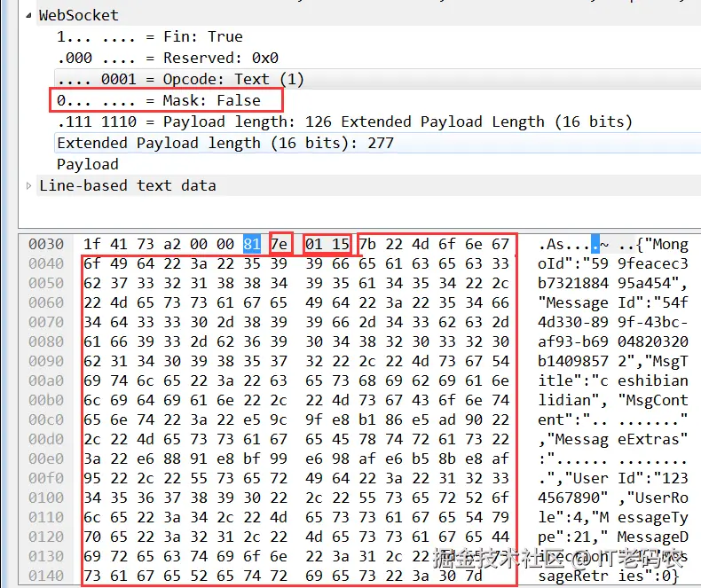
Task: Click offset label 00c0
Action: click(46, 420)
